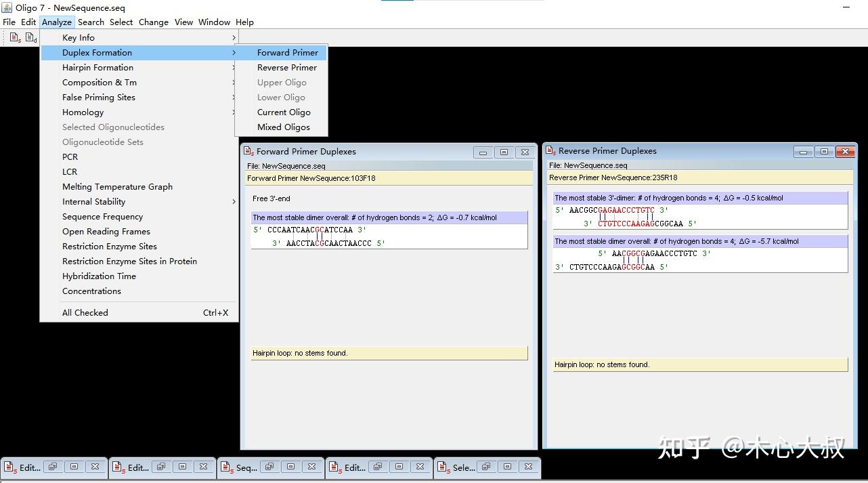Maximize the minimized Sele... window
This screenshot has height=483, width=868.
(x=507, y=467)
